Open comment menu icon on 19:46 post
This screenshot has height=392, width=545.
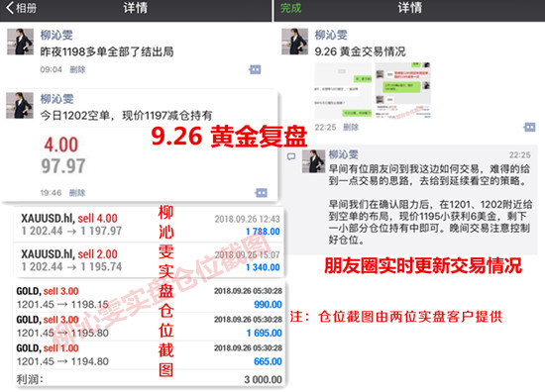tap(261, 193)
